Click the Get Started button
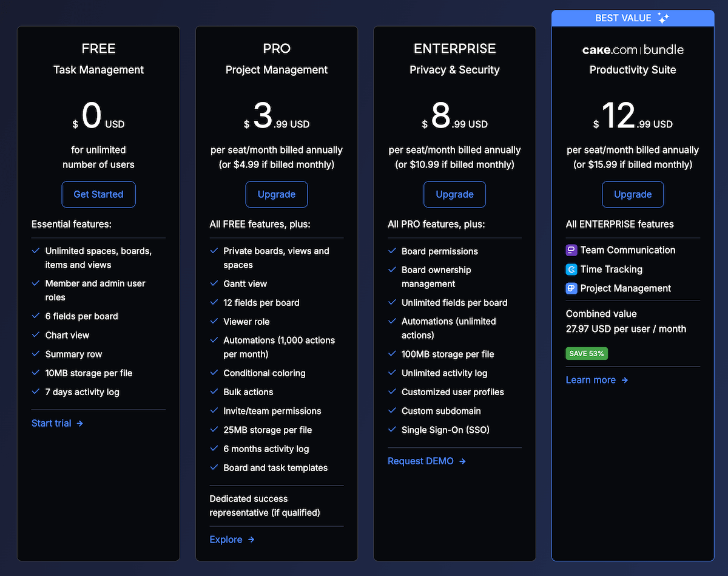The image size is (728, 576). 98,194
